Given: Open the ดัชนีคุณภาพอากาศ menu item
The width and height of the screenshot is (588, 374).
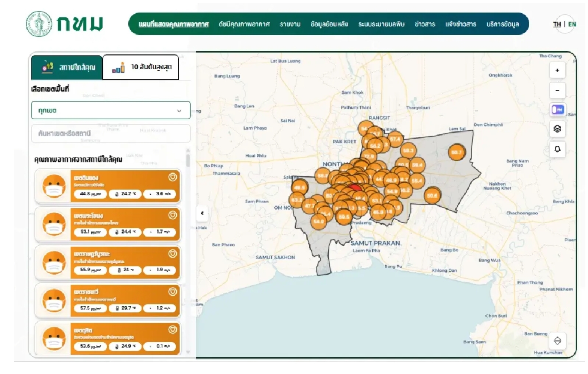Looking at the screenshot, I should click(x=244, y=24).
